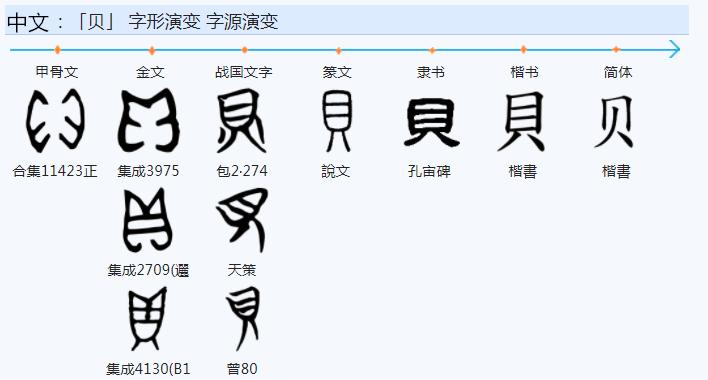Click the caption 包2·274

(242, 171)
